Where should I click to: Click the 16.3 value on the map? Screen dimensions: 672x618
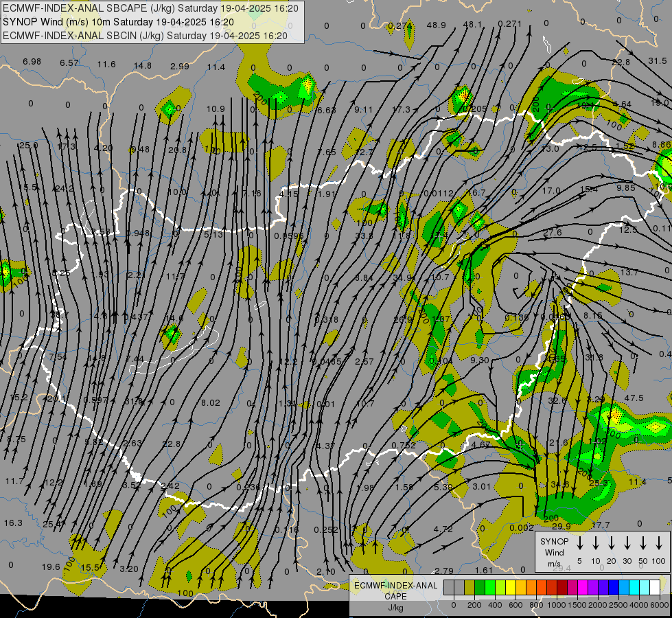pyautogui.click(x=13, y=523)
